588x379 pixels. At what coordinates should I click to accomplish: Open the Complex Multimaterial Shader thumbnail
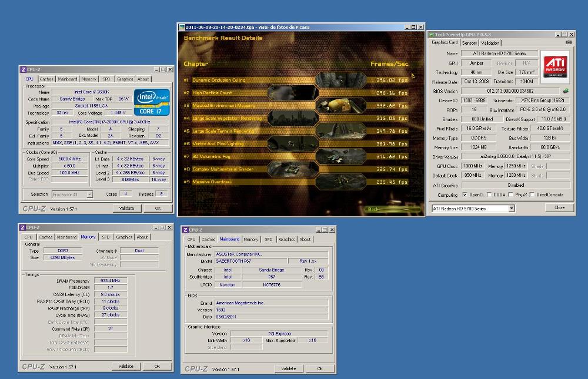pyautogui.click(x=293, y=169)
